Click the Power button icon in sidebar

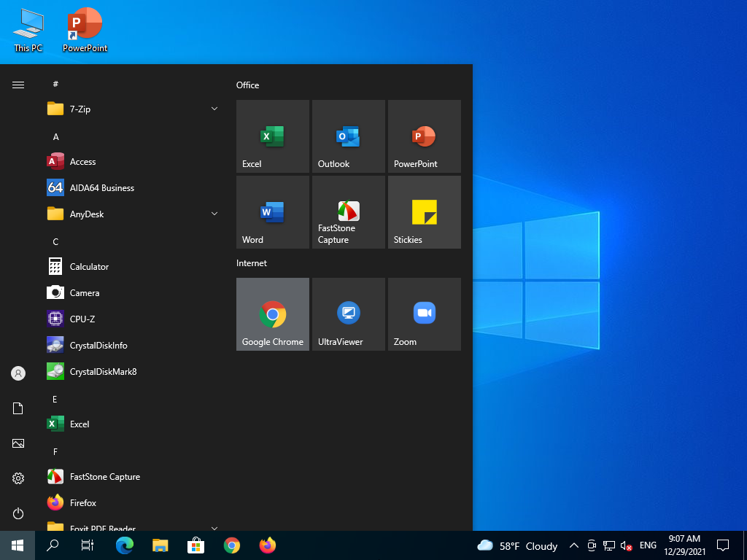(18, 513)
